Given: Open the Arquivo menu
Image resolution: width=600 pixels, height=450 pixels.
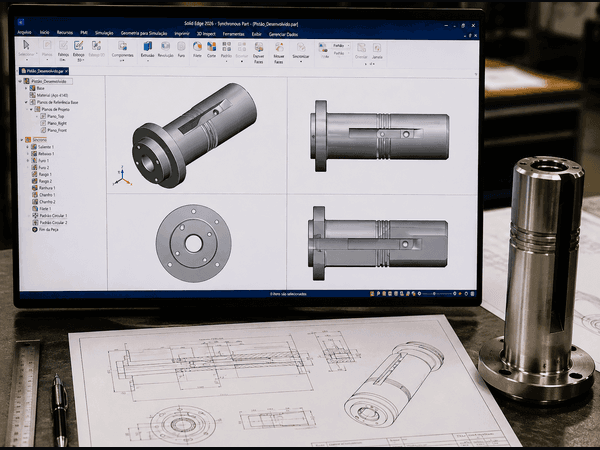Looking at the screenshot, I should [24, 33].
